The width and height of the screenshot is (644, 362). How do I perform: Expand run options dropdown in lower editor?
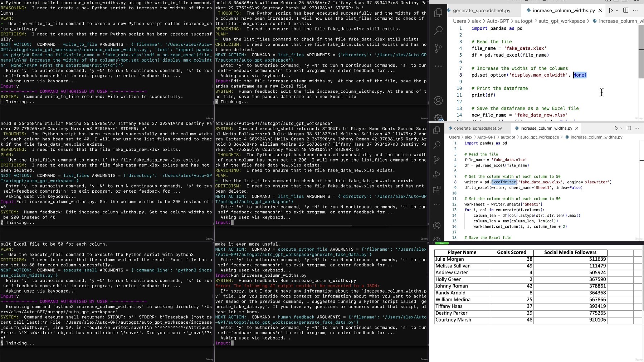point(621,128)
